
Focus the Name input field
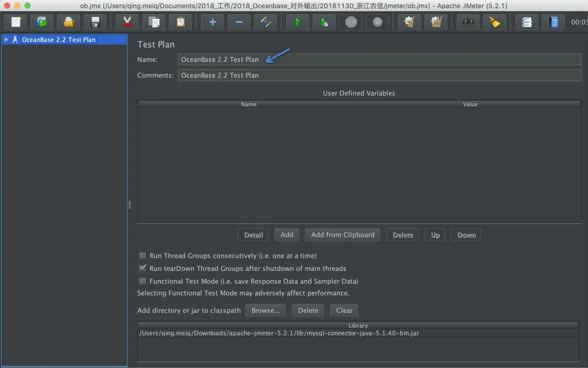pyautogui.click(x=380, y=59)
